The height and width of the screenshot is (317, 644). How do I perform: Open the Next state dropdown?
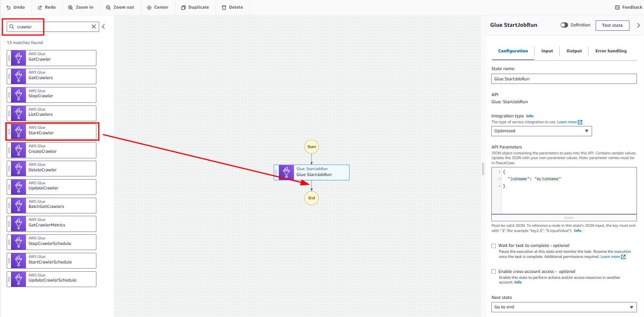[x=564, y=307]
